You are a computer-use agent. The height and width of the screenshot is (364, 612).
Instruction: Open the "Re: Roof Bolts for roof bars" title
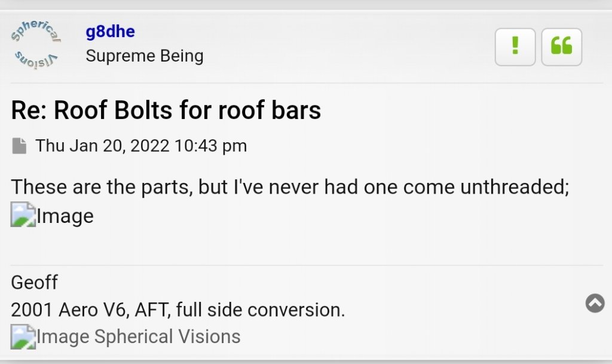(x=166, y=111)
